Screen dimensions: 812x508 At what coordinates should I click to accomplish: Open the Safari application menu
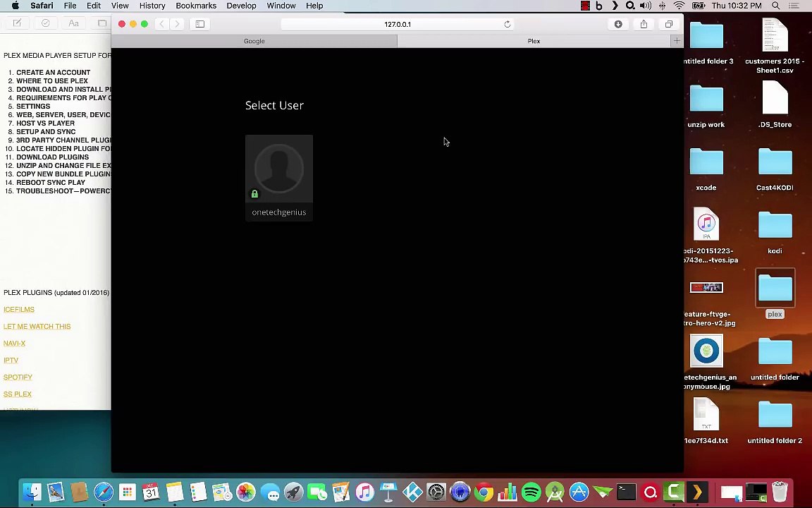click(42, 6)
